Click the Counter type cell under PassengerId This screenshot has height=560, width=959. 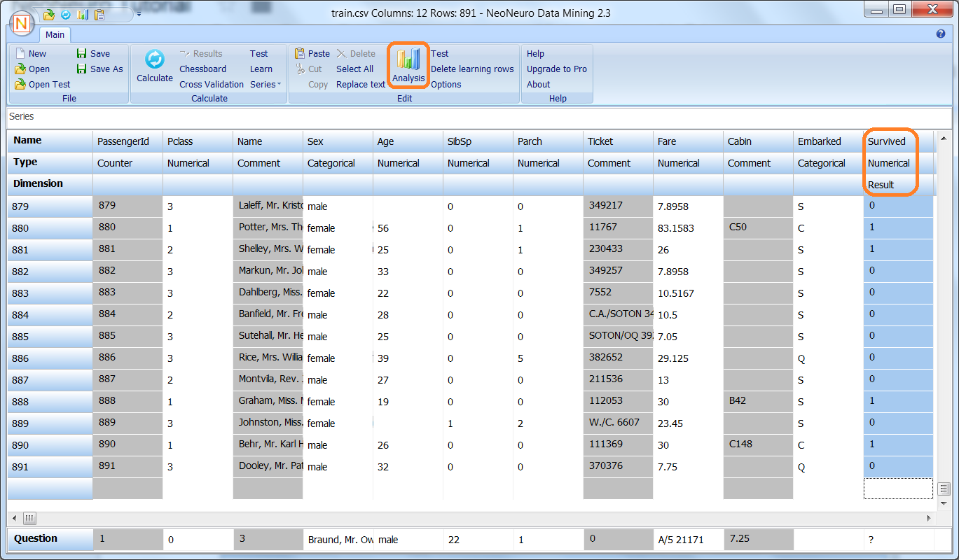point(127,163)
